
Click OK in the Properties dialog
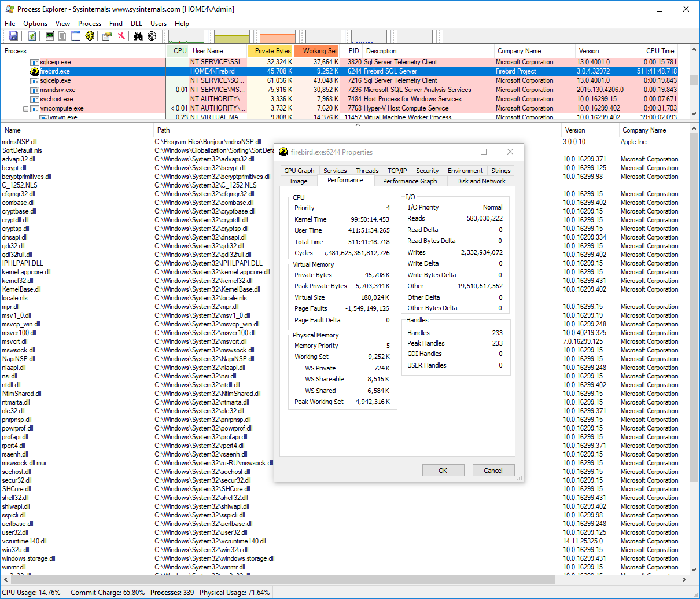443,471
